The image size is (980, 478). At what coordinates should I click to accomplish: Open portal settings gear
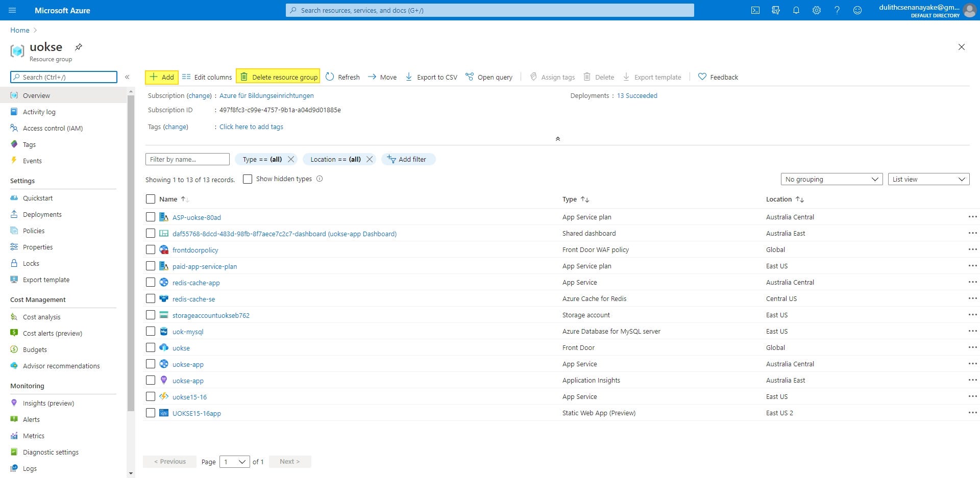click(x=817, y=10)
